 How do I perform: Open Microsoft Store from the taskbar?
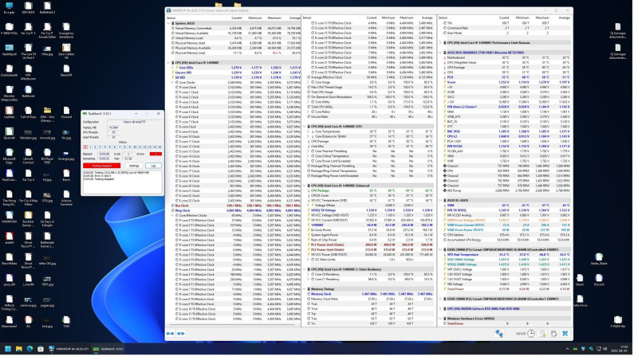(x=41, y=349)
